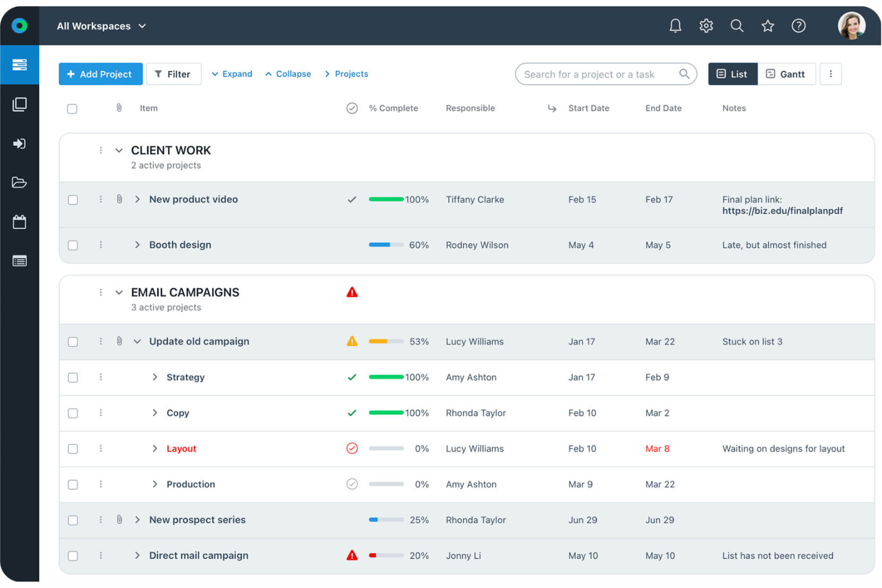Click attachment icon on New prospect series
Image resolution: width=882 pixels, height=588 pixels.
(x=119, y=519)
